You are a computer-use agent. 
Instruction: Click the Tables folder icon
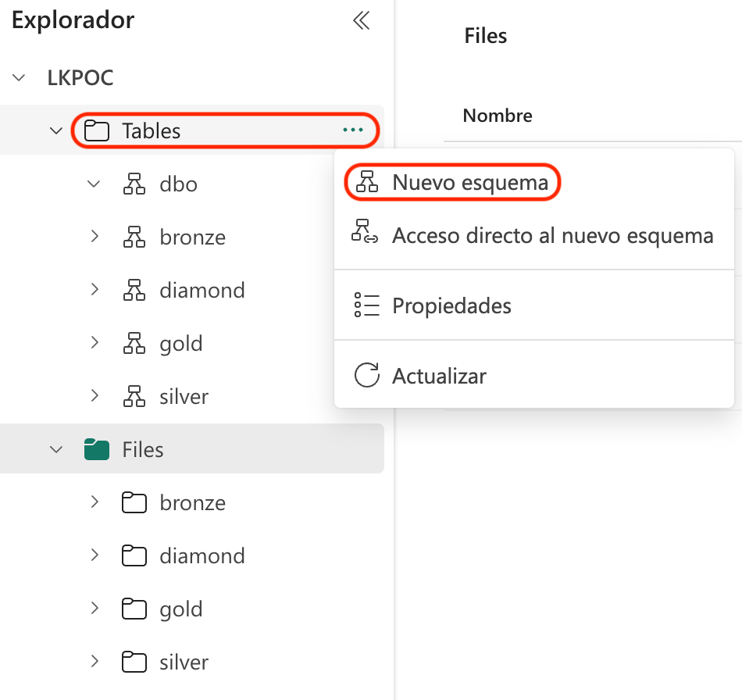[96, 130]
